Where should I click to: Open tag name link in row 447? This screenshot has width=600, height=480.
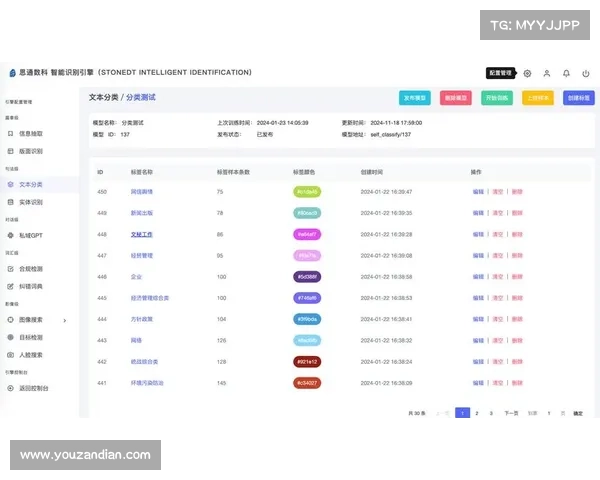[142, 255]
